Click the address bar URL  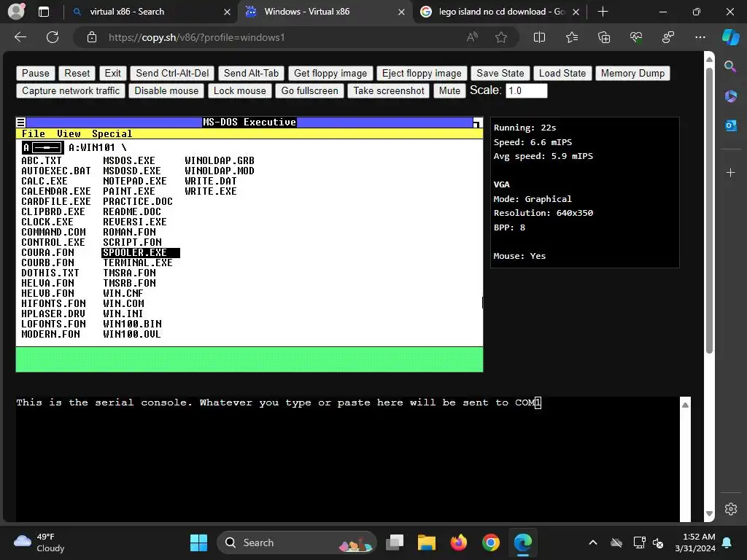tap(196, 37)
